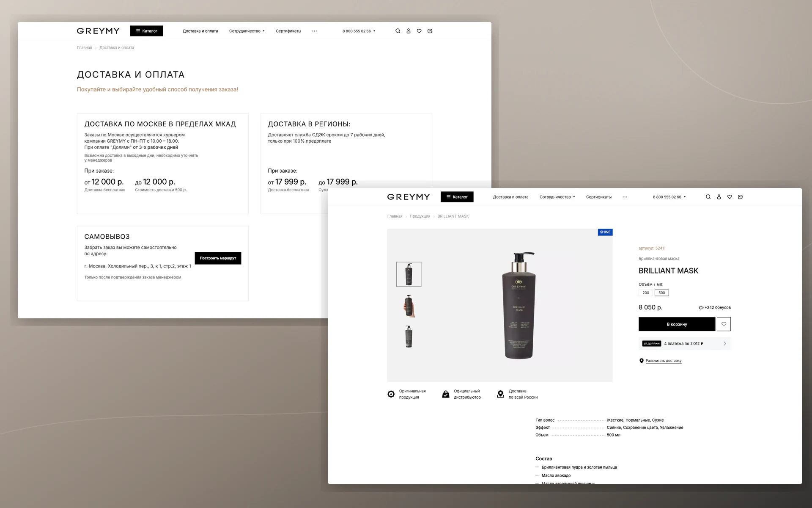Click the SHINE label badge
This screenshot has height=508, width=812.
[x=605, y=232]
